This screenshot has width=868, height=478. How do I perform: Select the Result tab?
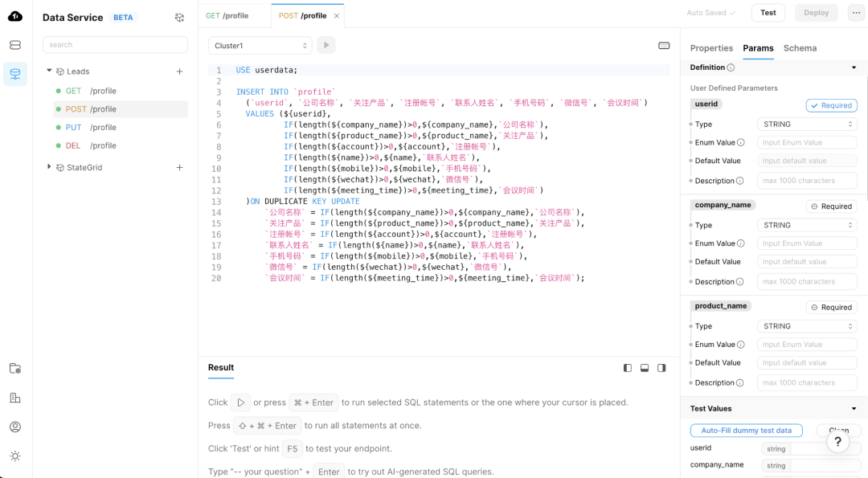(x=221, y=367)
